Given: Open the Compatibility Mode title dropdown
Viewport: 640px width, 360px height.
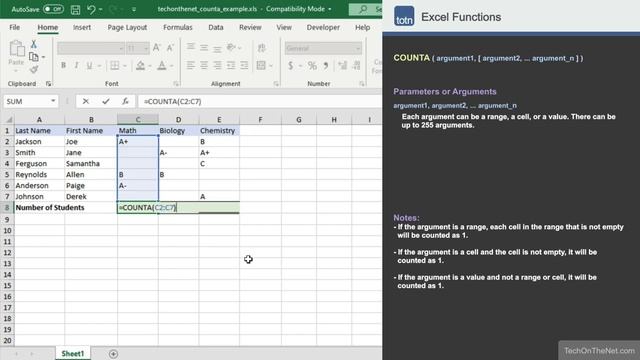Looking at the screenshot, I should pyautogui.click(x=329, y=9).
